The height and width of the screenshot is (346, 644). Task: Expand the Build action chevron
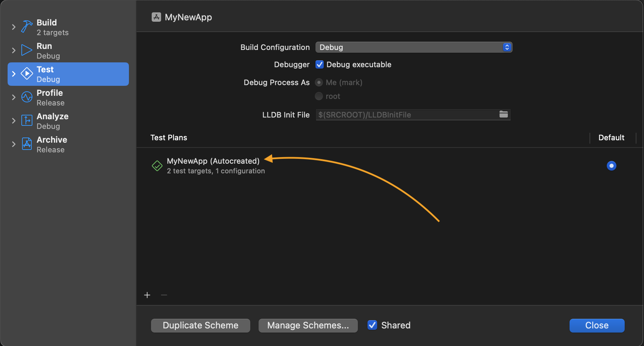point(14,27)
